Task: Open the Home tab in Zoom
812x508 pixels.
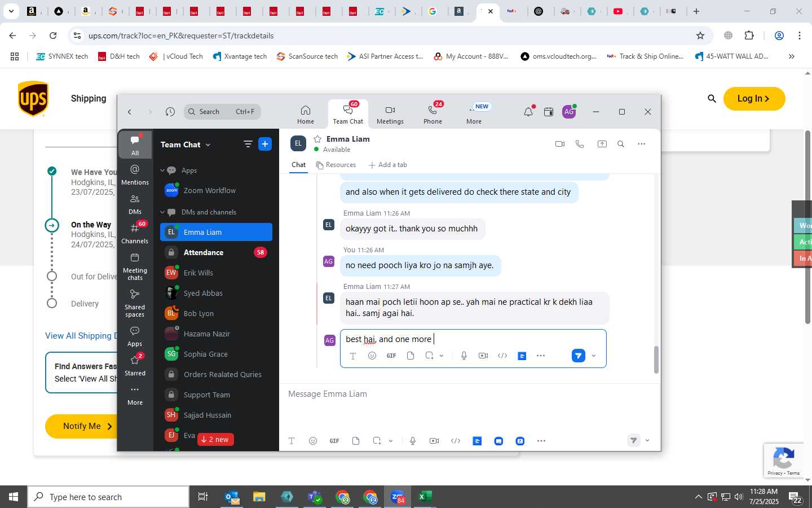Action: (x=305, y=114)
